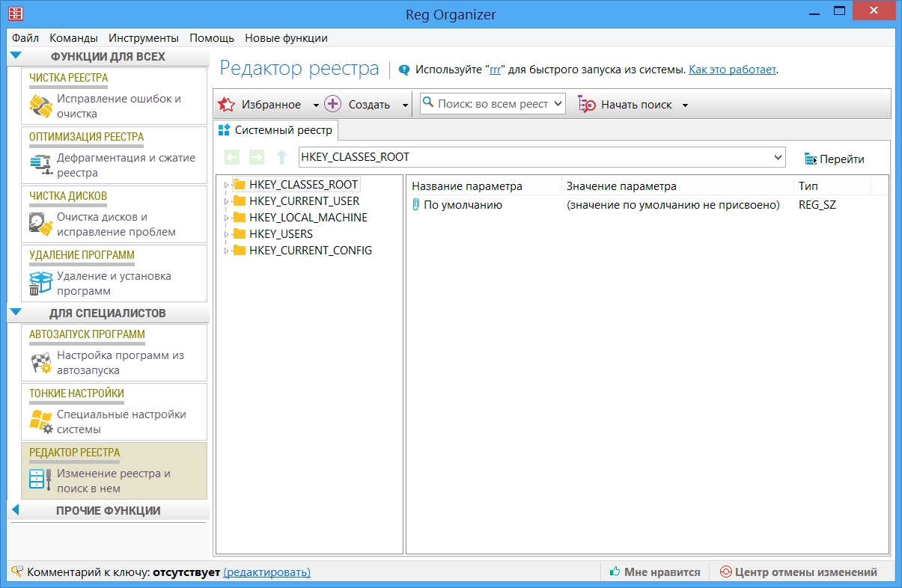The height and width of the screenshot is (588, 902).
Task: Open Центр отмены изменений
Action: pos(798,572)
